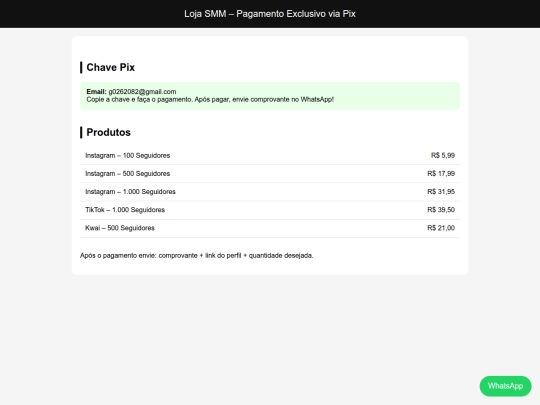
Task: Open the green WhatsApp button
Action: (x=505, y=386)
